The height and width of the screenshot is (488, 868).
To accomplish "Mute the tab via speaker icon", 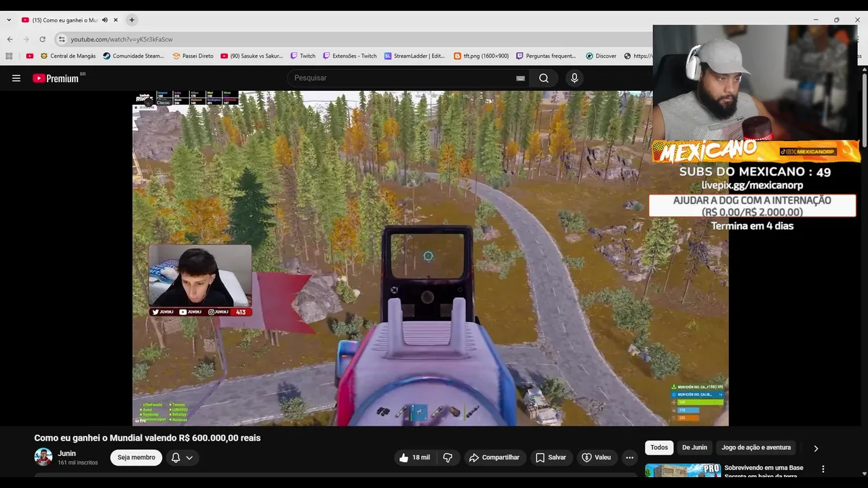I will 104,20.
